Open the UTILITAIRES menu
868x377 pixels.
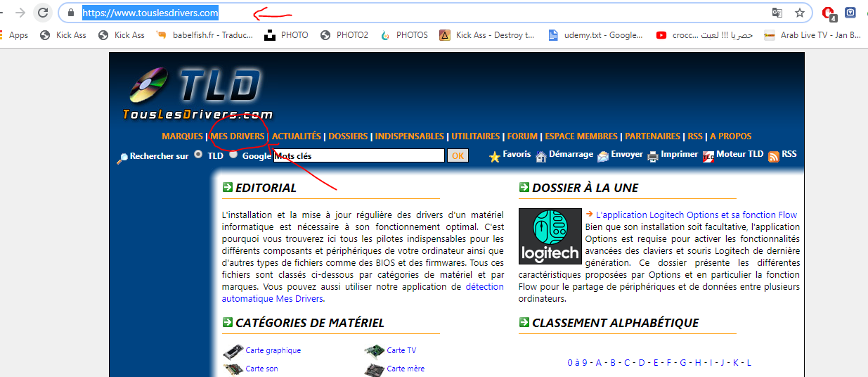[x=476, y=136]
